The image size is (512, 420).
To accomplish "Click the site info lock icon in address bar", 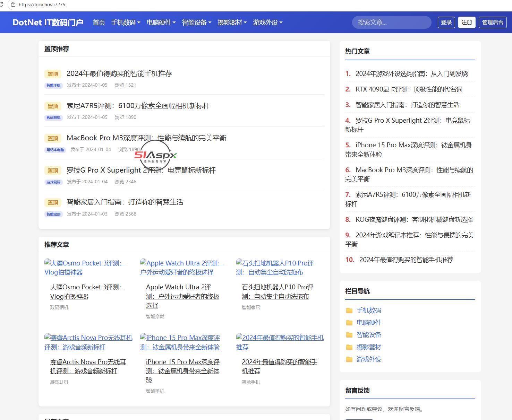I will [x=13, y=5].
